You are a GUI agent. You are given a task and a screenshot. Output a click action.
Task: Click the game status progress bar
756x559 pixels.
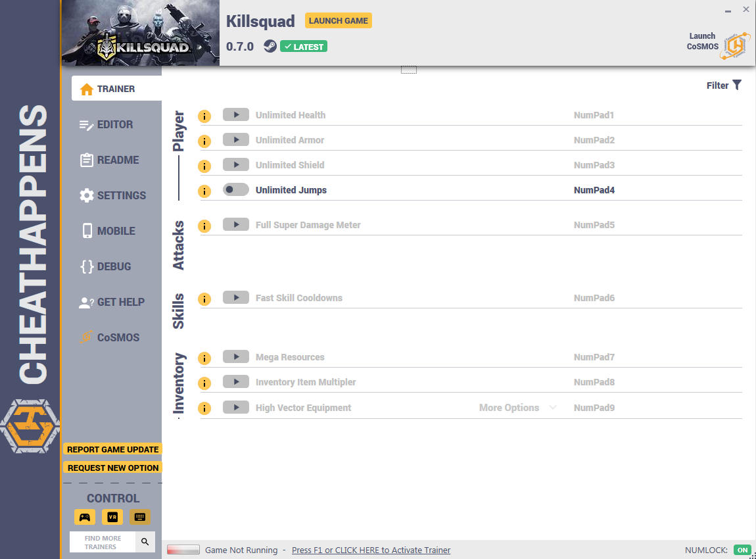183,550
